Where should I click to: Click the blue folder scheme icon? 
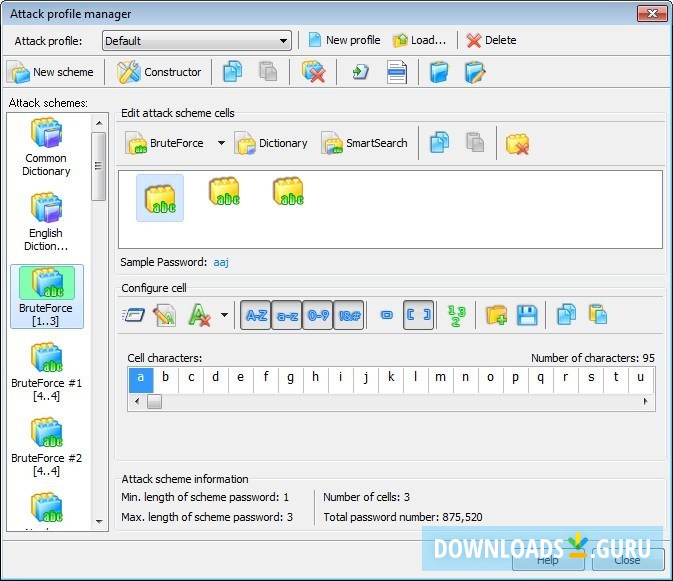click(439, 72)
